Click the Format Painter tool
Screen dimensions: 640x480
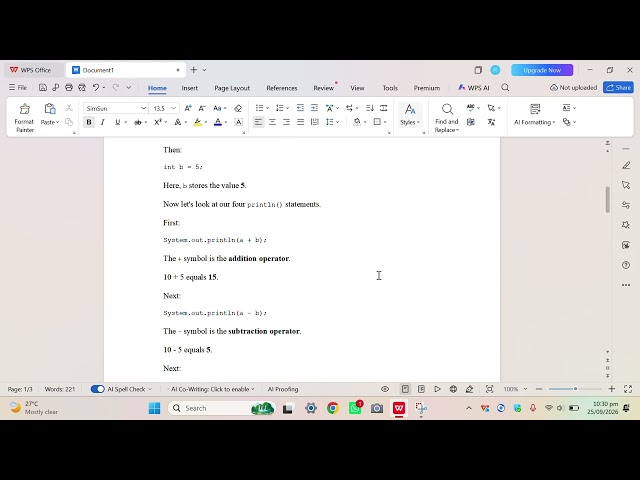click(24, 118)
